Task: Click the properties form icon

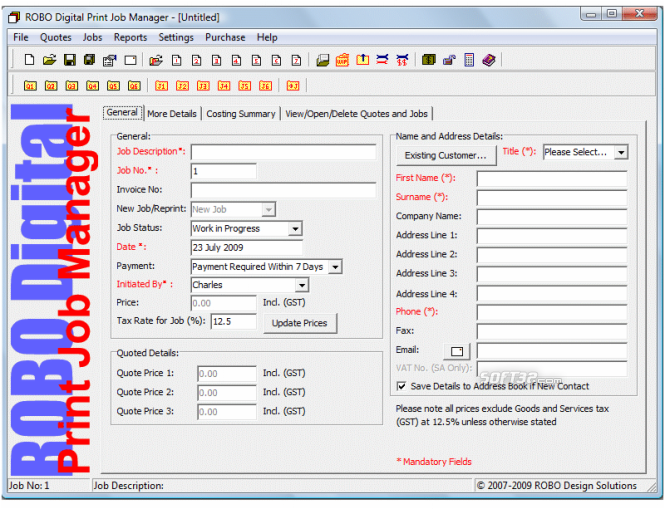Action: pyautogui.click(x=110, y=60)
